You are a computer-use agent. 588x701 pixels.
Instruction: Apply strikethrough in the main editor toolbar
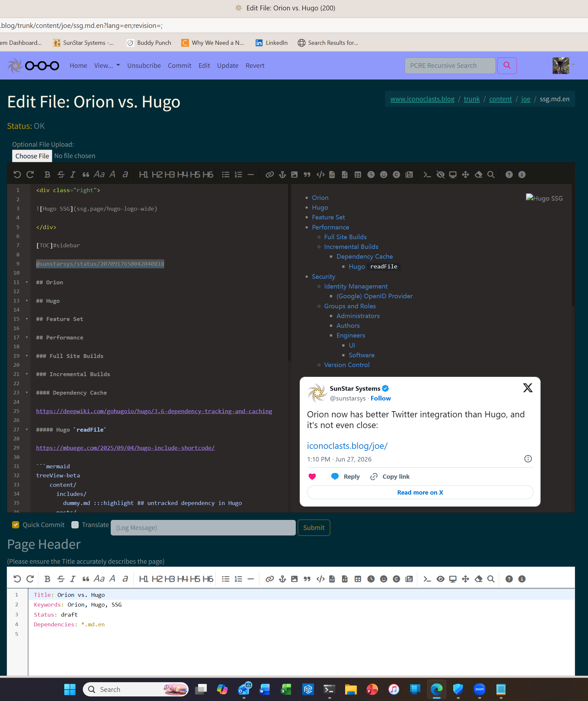coord(60,175)
